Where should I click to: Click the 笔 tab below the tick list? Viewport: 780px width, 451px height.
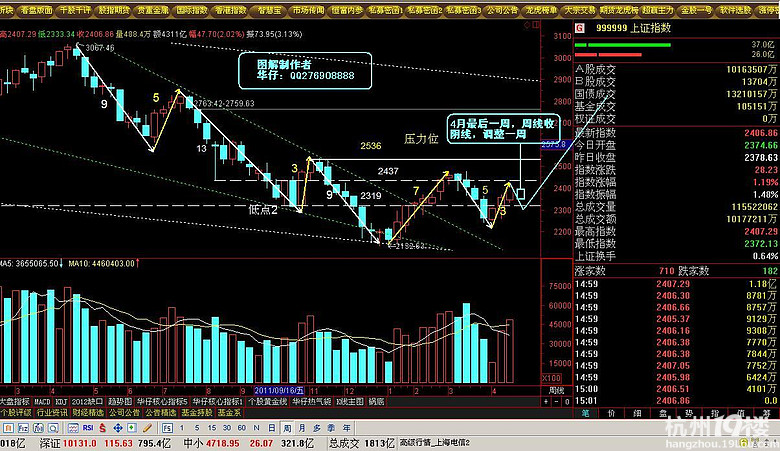585,411
